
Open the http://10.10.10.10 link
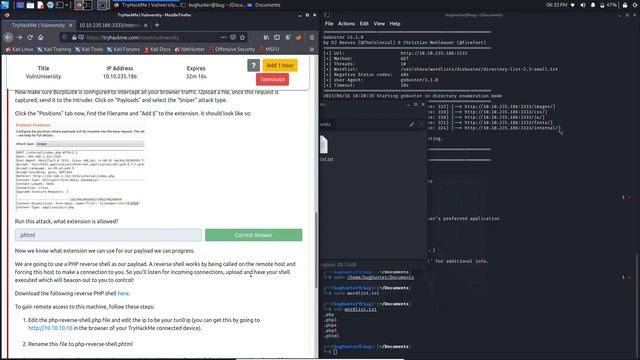click(x=50, y=328)
